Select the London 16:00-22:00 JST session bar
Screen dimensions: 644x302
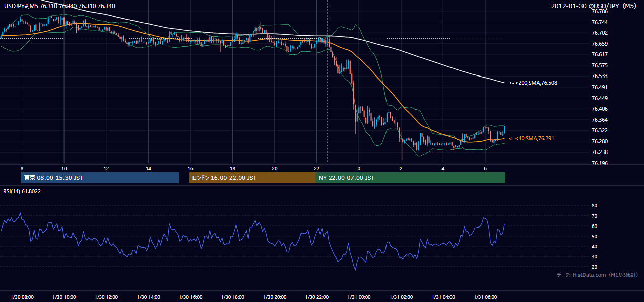[x=252, y=178]
